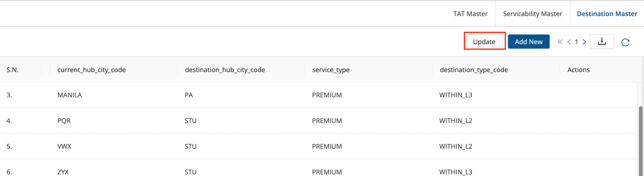Image resolution: width=644 pixels, height=176 pixels.
Task: Click the current_hub_city_code column header
Action: click(x=92, y=70)
